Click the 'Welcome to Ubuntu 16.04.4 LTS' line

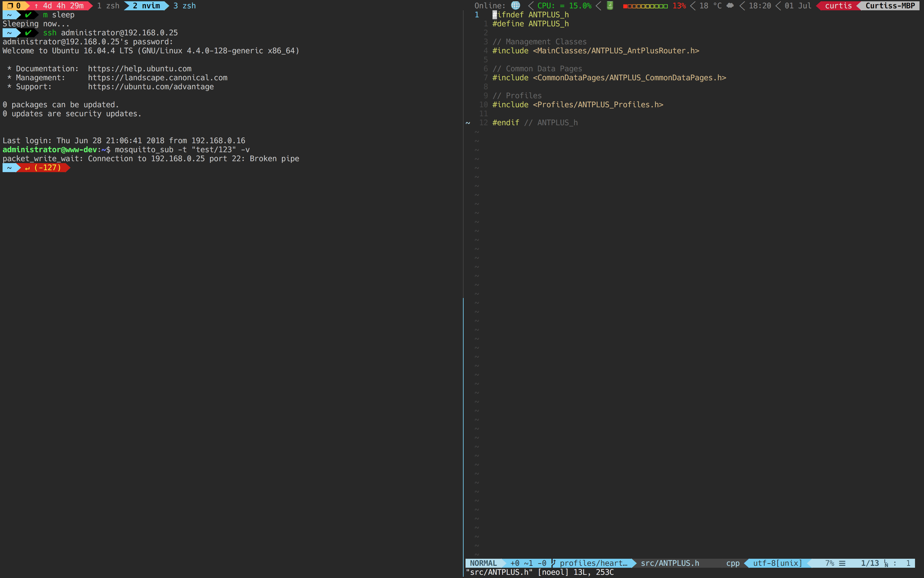click(x=151, y=50)
